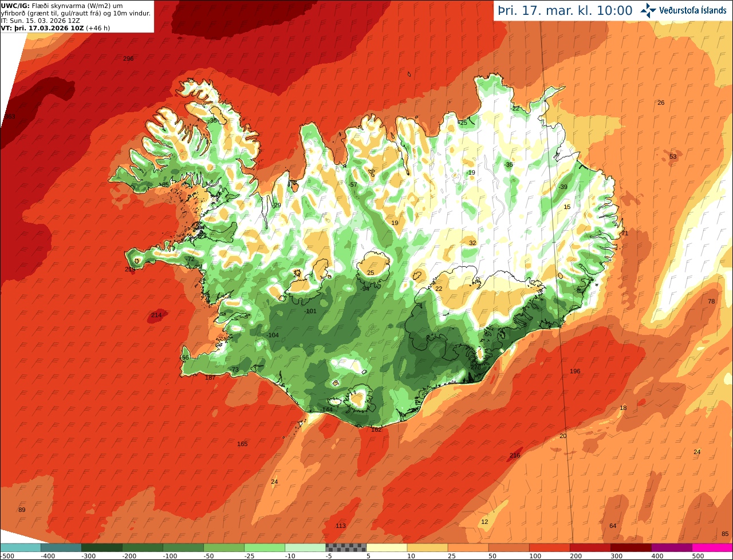This screenshot has width=733, height=560.
Task: Click the 56 flux value on the map
Action: 185,357
